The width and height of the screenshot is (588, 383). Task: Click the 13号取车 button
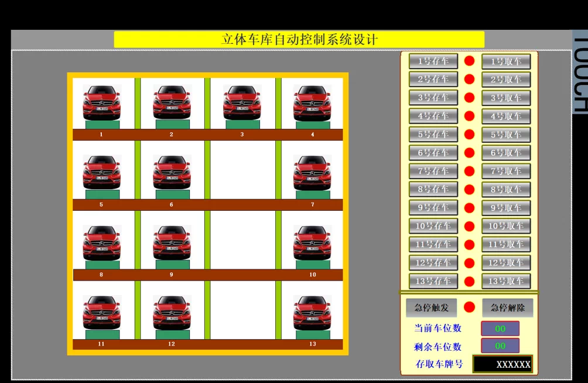click(x=506, y=281)
